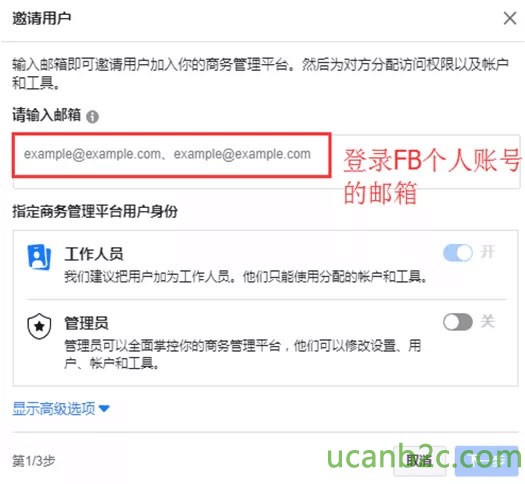Viewport: 525px width, 484px height.
Task: Click the blue next step button
Action: (x=486, y=461)
